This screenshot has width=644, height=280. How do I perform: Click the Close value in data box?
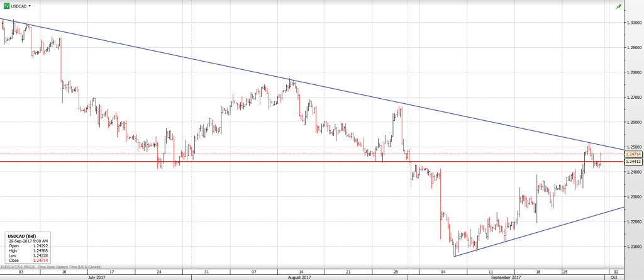click(39, 259)
